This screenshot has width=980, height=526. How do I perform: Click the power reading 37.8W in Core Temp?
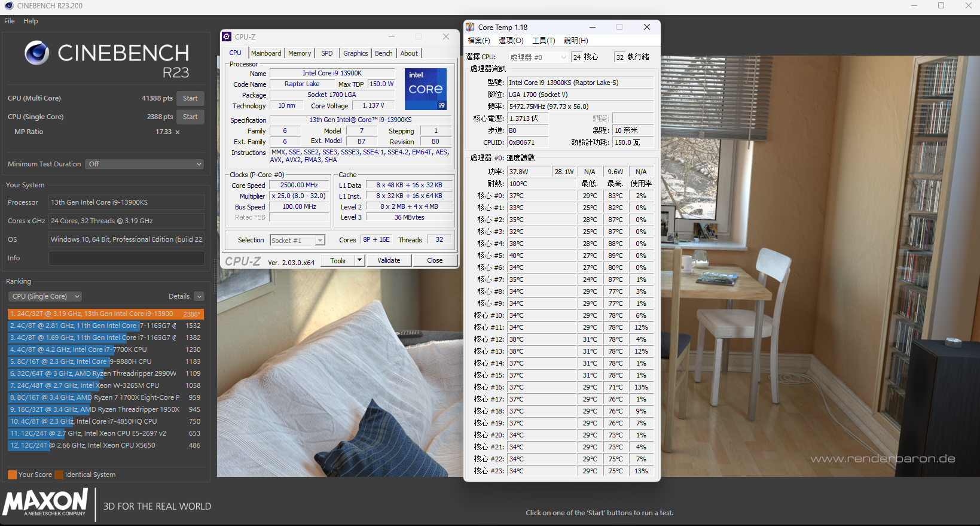pos(529,172)
